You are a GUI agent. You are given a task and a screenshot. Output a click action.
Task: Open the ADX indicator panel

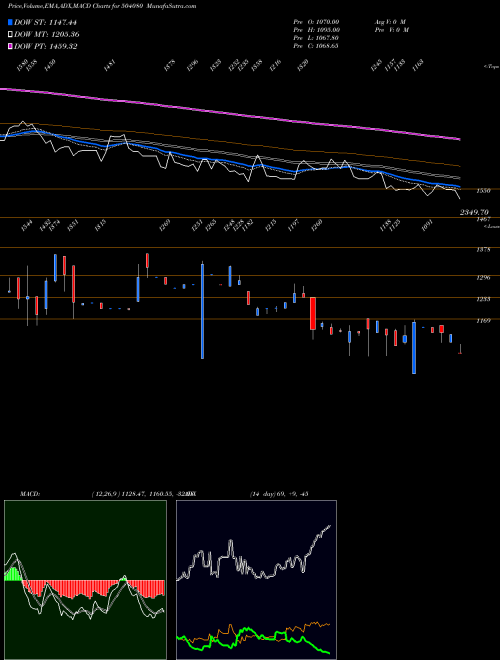tap(256, 580)
